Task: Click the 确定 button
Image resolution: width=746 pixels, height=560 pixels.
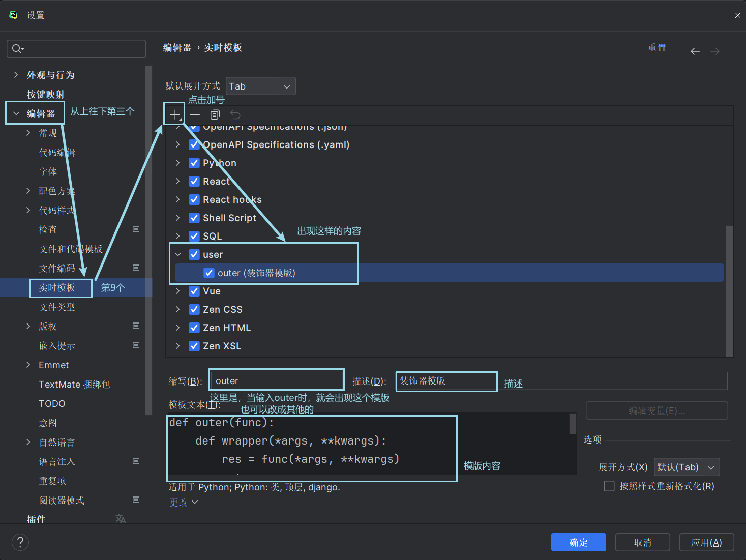Action: 578,542
